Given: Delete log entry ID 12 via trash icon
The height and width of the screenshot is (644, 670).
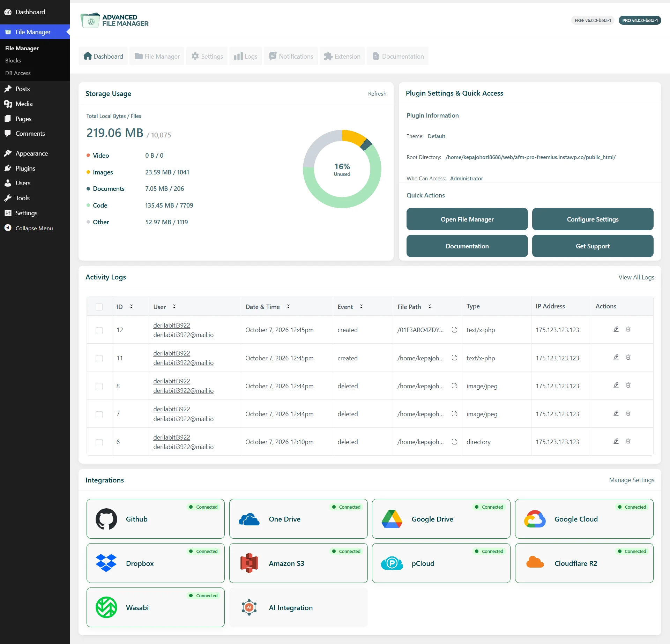Looking at the screenshot, I should (628, 329).
